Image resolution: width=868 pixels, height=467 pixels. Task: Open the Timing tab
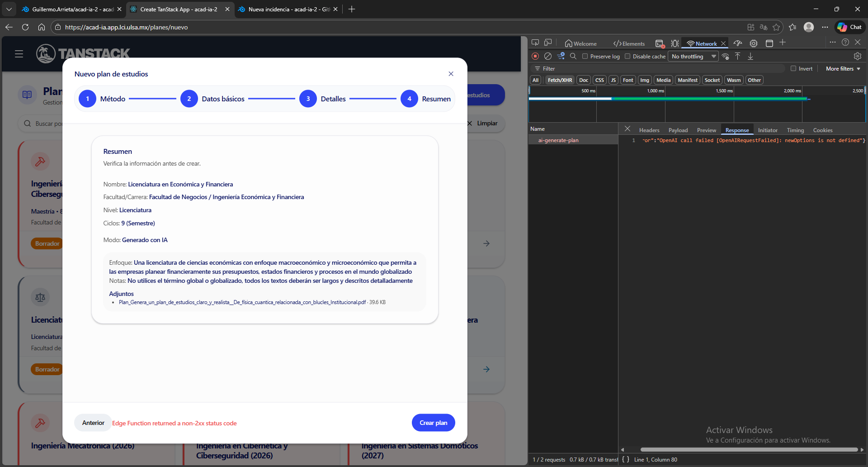pyautogui.click(x=795, y=130)
